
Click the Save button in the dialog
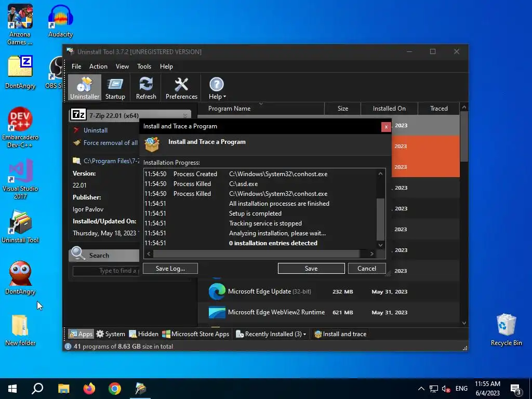click(311, 269)
